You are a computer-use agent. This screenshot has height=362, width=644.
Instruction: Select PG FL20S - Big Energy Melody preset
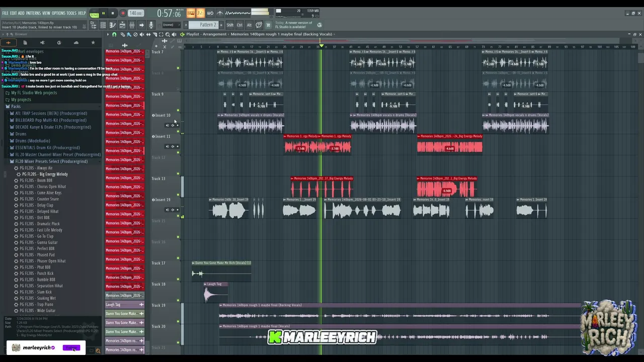coord(45,174)
